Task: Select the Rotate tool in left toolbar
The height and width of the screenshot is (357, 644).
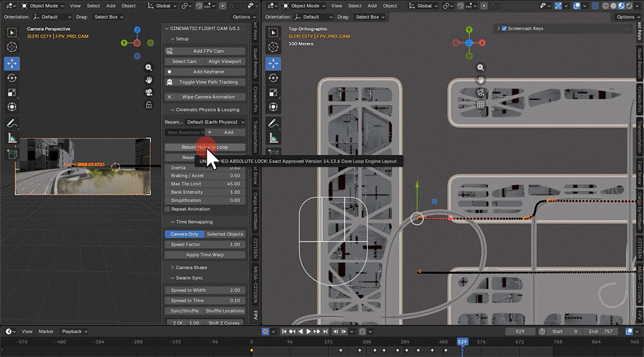Action: click(12, 78)
